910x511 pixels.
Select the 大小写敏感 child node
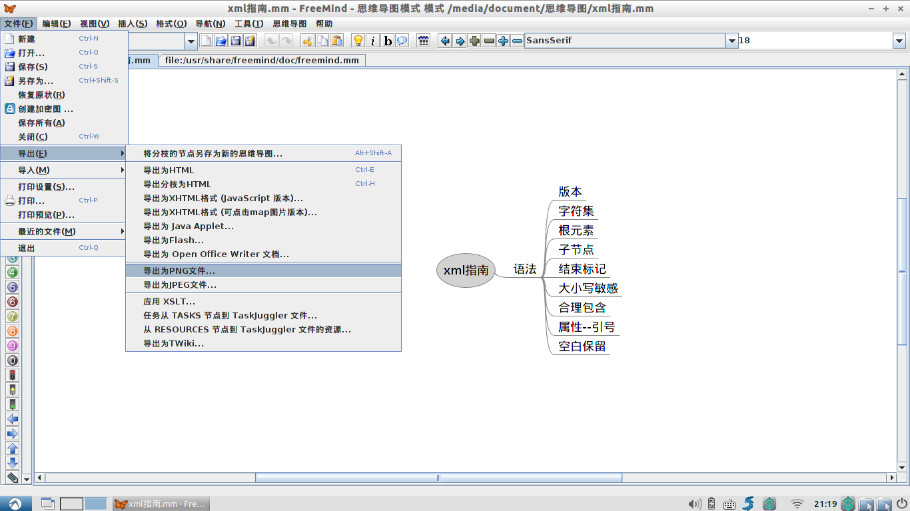(x=588, y=288)
